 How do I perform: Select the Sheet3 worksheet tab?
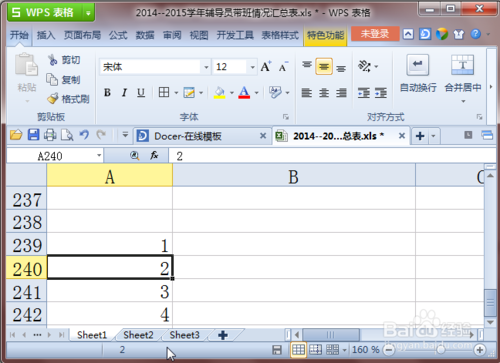point(184,335)
